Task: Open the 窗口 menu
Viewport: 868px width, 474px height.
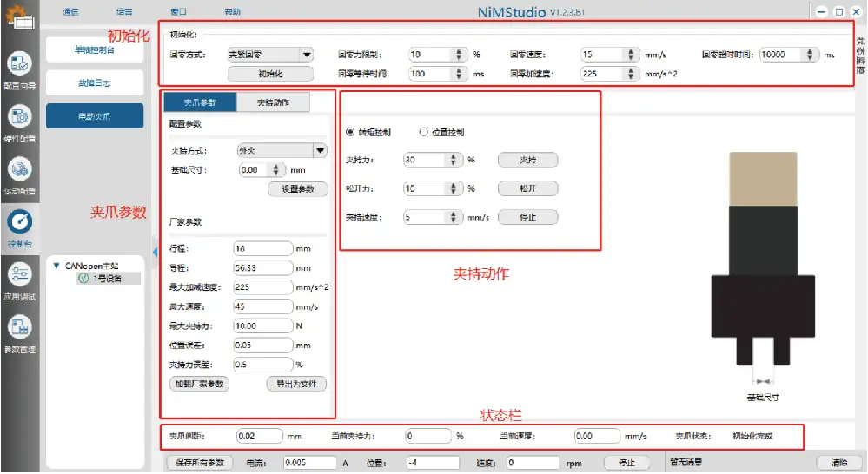Action: (178, 11)
